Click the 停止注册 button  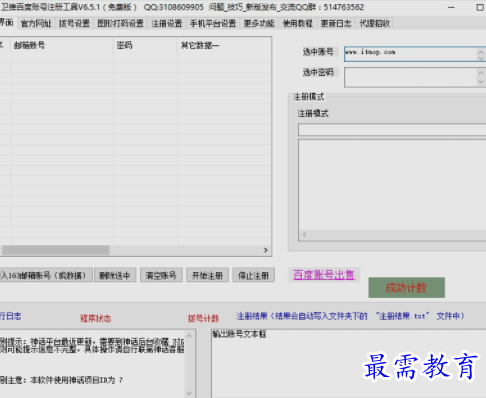[x=254, y=275]
